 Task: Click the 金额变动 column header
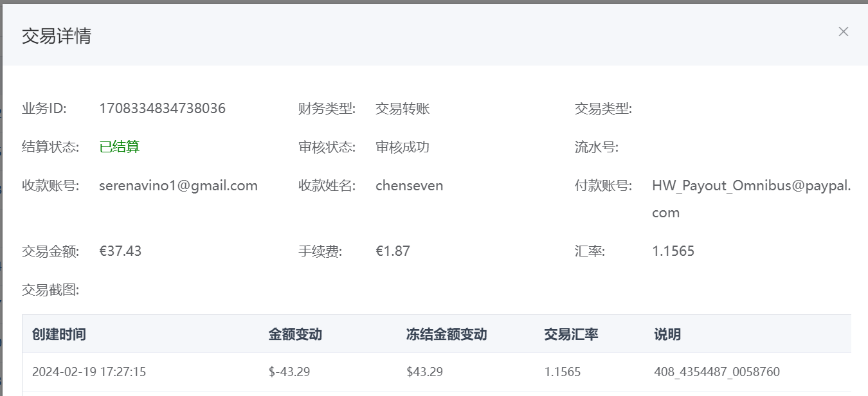click(x=295, y=334)
